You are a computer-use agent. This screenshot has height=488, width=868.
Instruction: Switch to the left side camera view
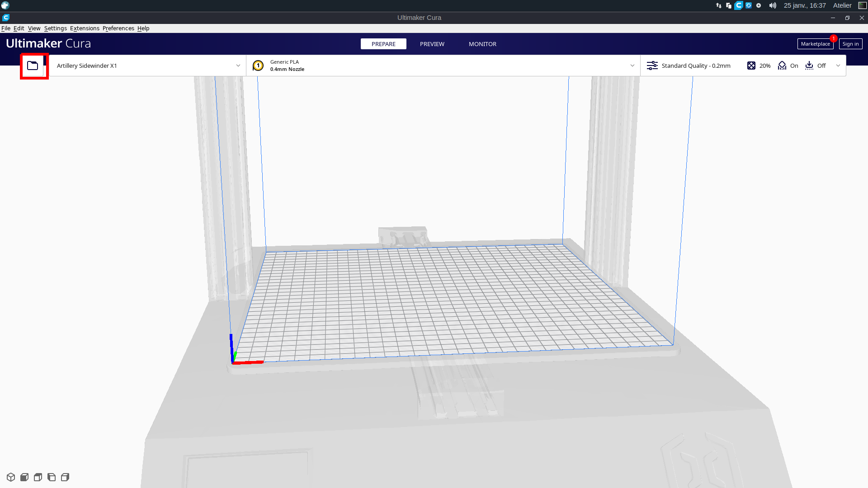click(52, 477)
